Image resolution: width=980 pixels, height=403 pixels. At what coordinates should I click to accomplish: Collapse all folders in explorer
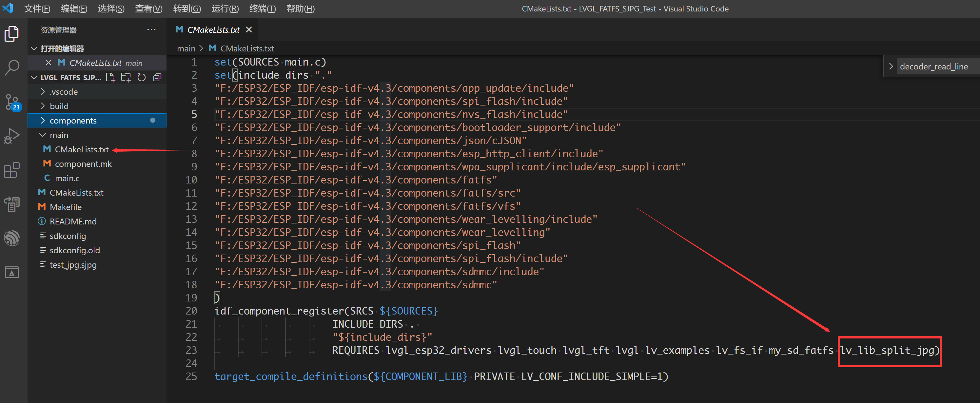(x=157, y=78)
